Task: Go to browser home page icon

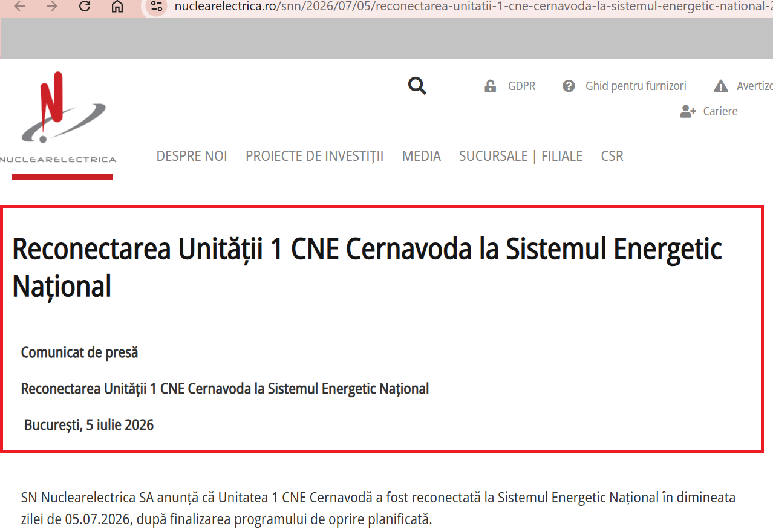Action: point(117,7)
